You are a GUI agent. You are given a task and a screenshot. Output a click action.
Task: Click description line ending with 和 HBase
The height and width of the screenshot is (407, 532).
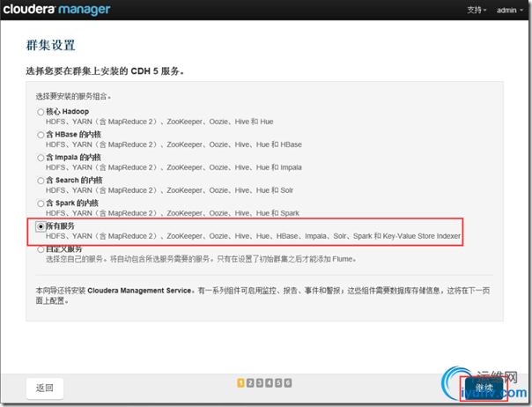(174, 144)
